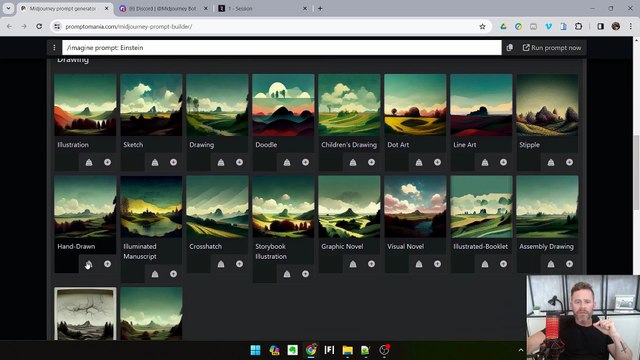The width and height of the screenshot is (640, 360).
Task: Copy the prompt to clipboard
Action: click(x=510, y=48)
